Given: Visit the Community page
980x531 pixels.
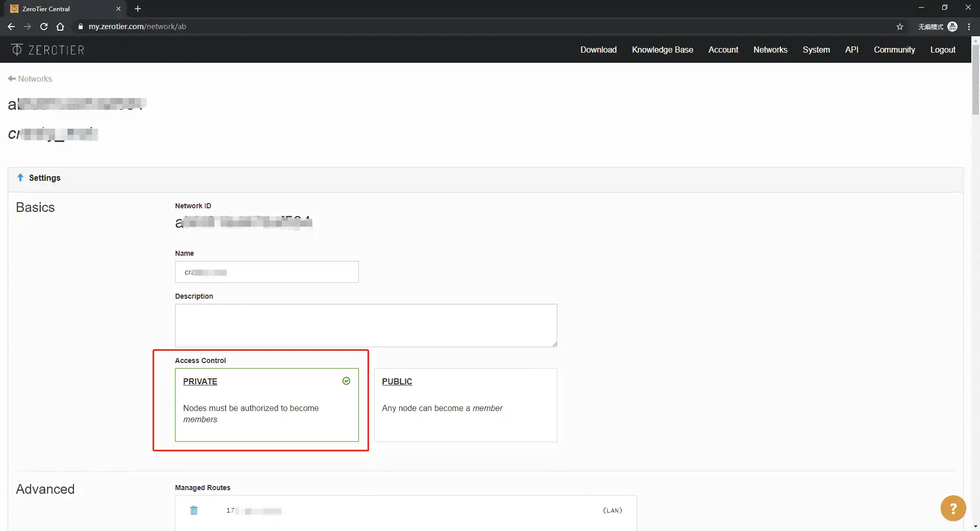Looking at the screenshot, I should coord(894,50).
